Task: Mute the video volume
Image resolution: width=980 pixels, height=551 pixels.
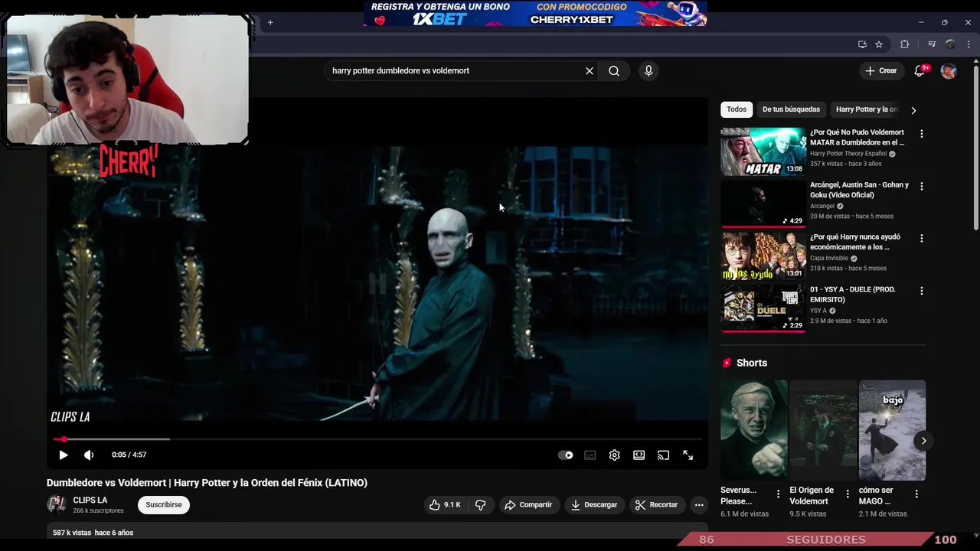Action: 89,455
